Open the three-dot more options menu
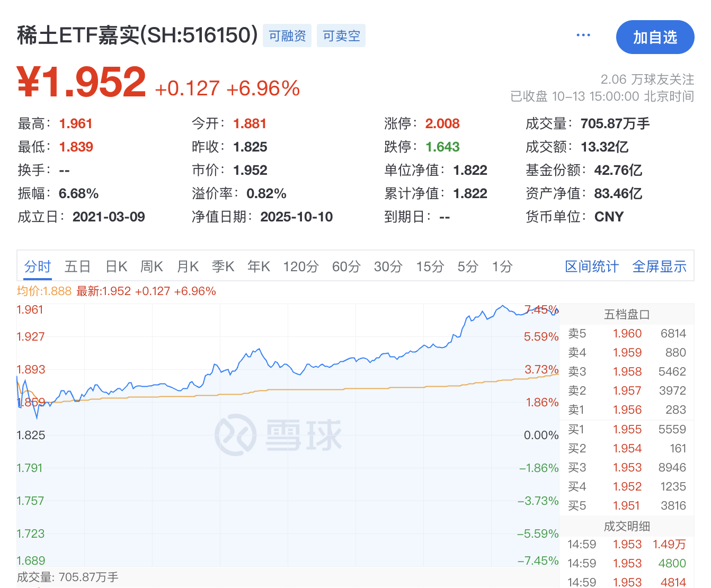711x588 pixels. tap(583, 35)
